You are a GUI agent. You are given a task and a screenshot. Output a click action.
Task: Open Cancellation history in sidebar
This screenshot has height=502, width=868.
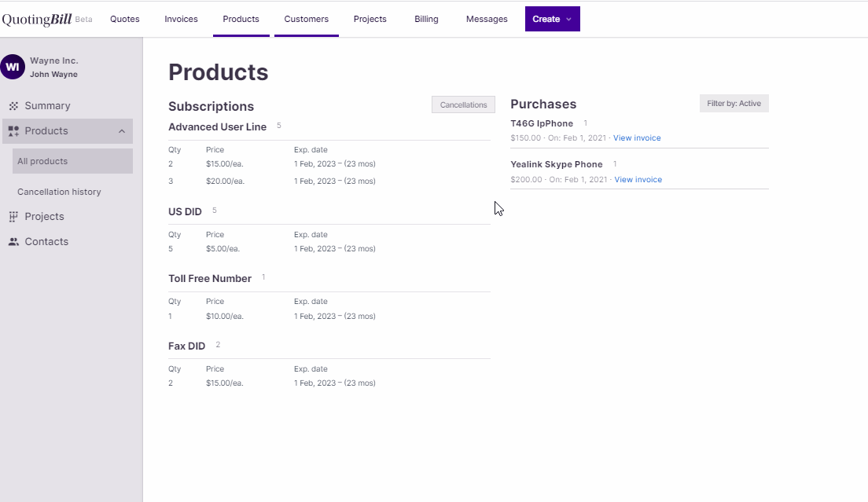(x=59, y=192)
